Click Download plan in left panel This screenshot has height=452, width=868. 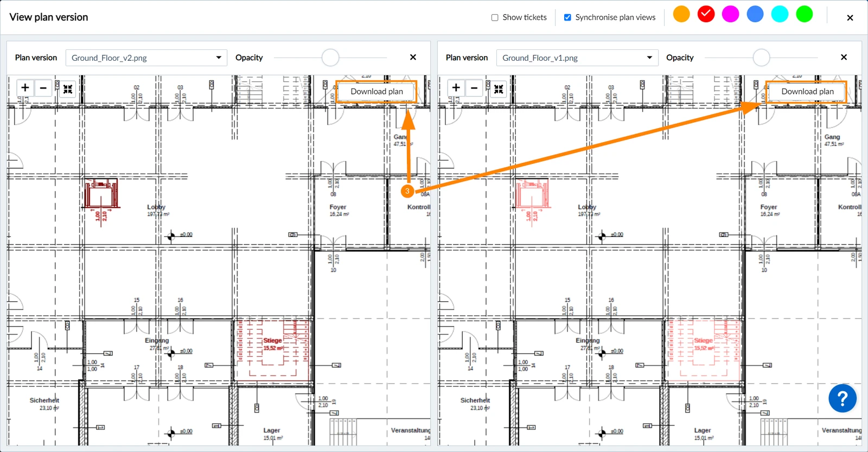[x=376, y=91]
